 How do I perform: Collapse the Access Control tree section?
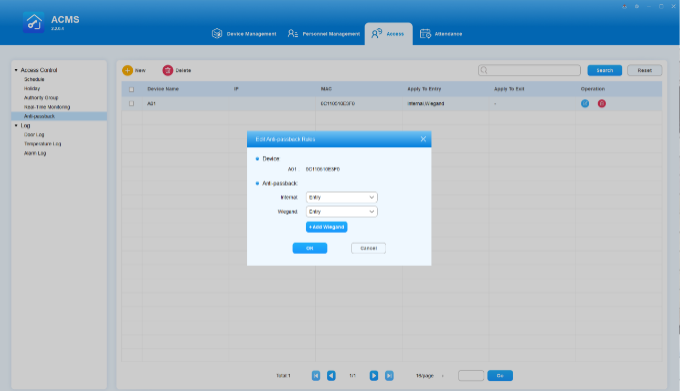tap(16, 70)
